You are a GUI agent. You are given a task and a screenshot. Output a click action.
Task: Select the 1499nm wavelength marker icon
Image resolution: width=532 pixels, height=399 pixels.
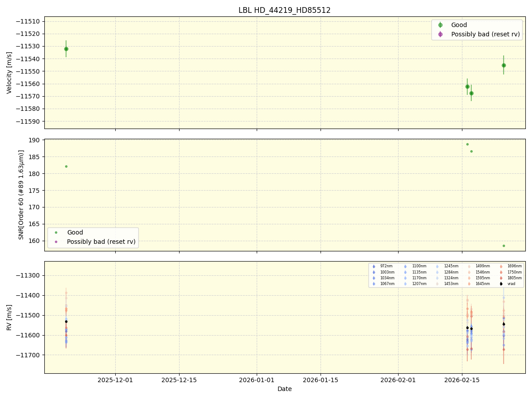tap(469, 266)
